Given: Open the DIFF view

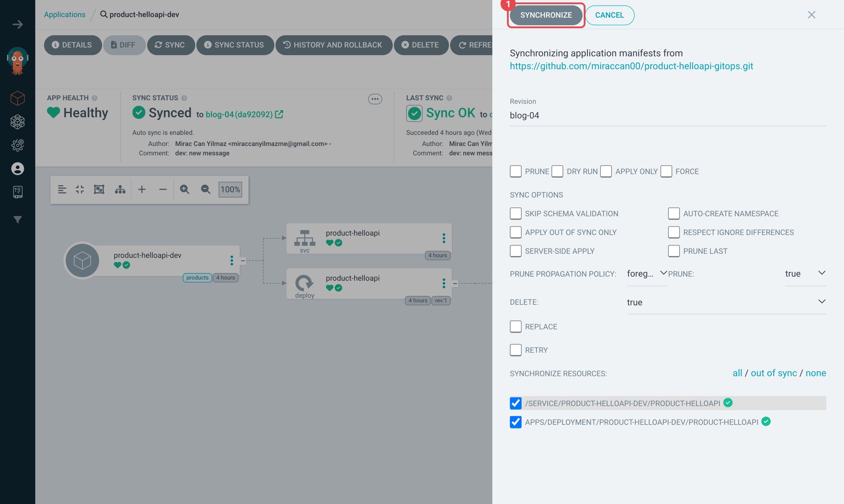Looking at the screenshot, I should click(x=124, y=45).
